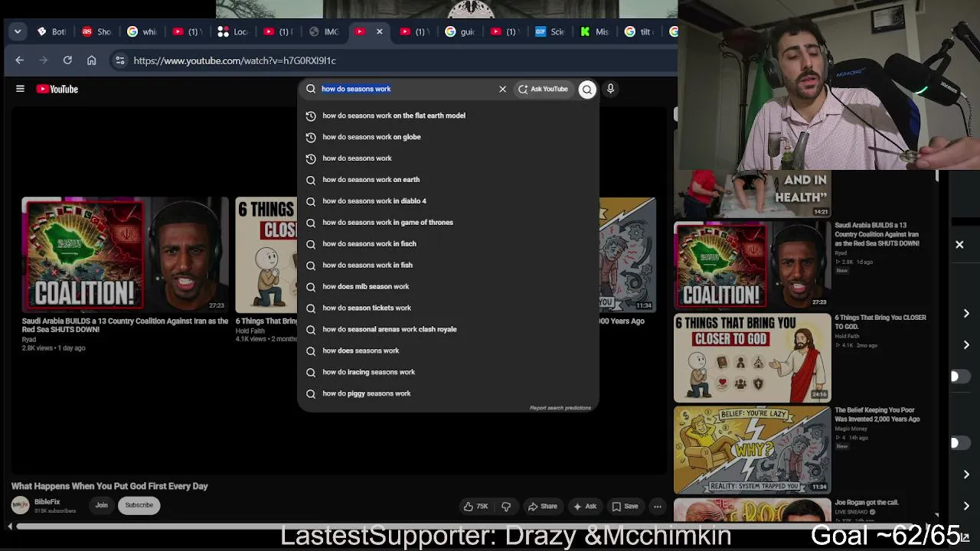Click the address bar URL
Screen dimensions: 980x551
[234, 60]
